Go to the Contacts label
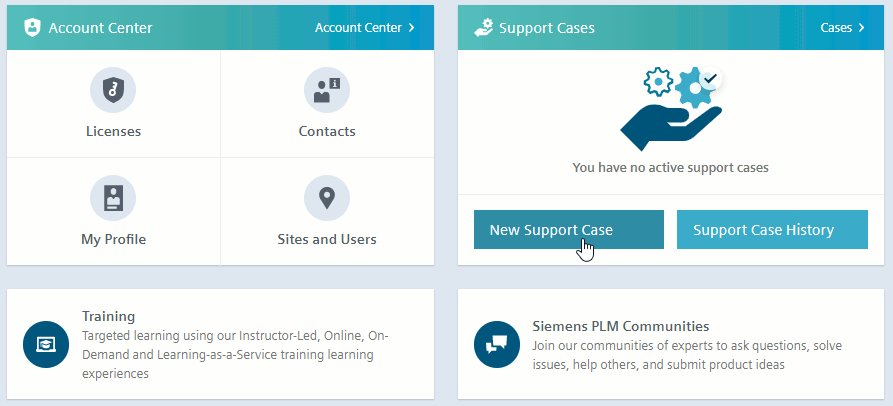This screenshot has width=893, height=406. pyautogui.click(x=326, y=131)
